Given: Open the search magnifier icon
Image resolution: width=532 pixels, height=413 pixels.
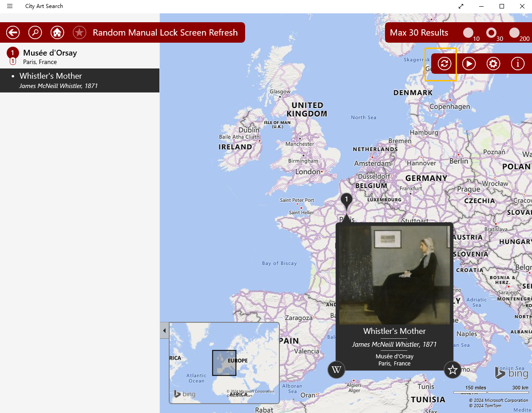Looking at the screenshot, I should (35, 32).
